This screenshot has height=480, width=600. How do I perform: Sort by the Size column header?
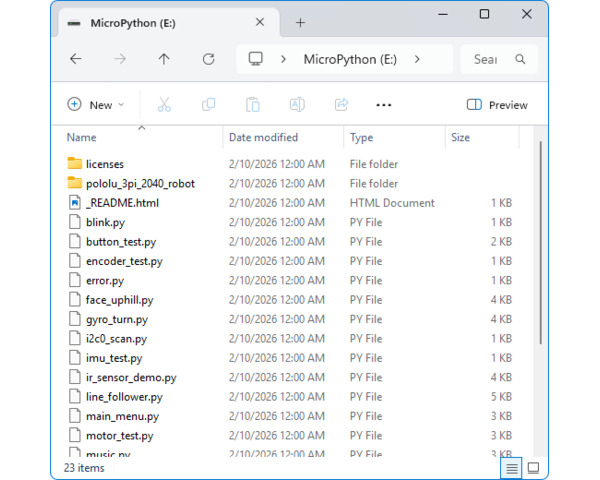tap(460, 137)
